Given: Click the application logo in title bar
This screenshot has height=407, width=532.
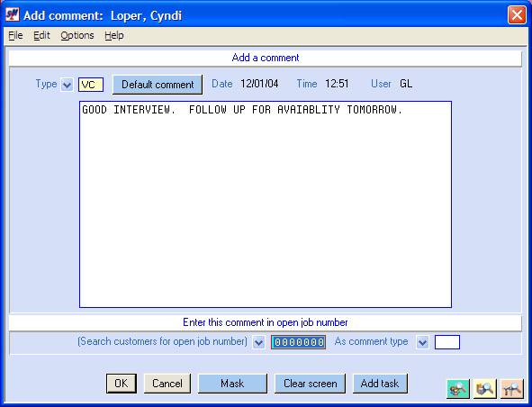Looking at the screenshot, I should (13, 15).
